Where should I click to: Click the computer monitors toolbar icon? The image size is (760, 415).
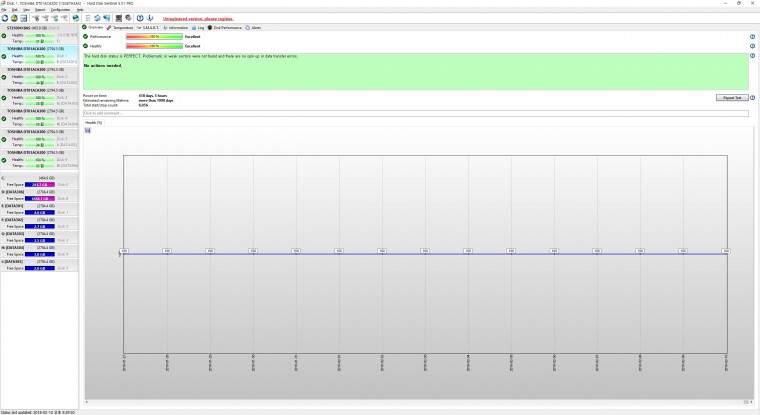(x=106, y=18)
